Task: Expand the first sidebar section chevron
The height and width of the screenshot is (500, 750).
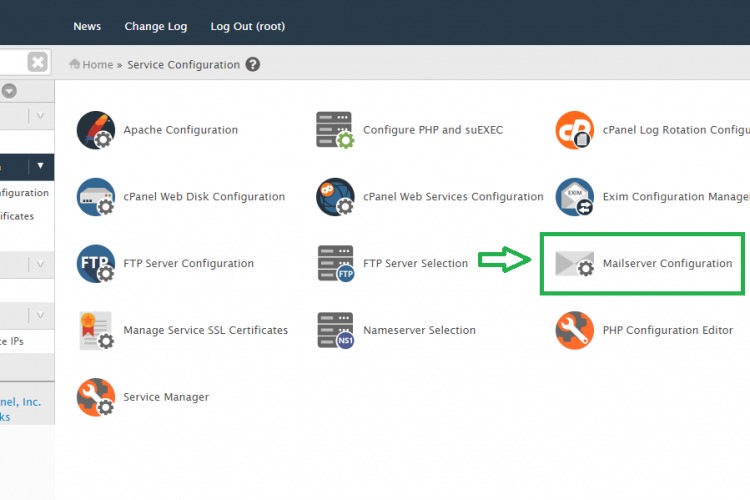Action: coord(40,116)
